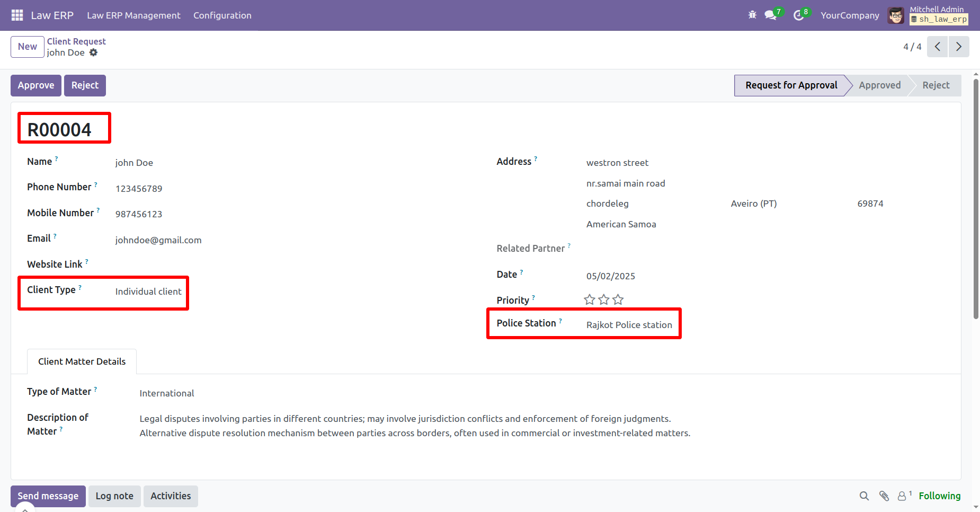Set priority to three stars
Image resolution: width=980 pixels, height=512 pixels.
pyautogui.click(x=618, y=300)
